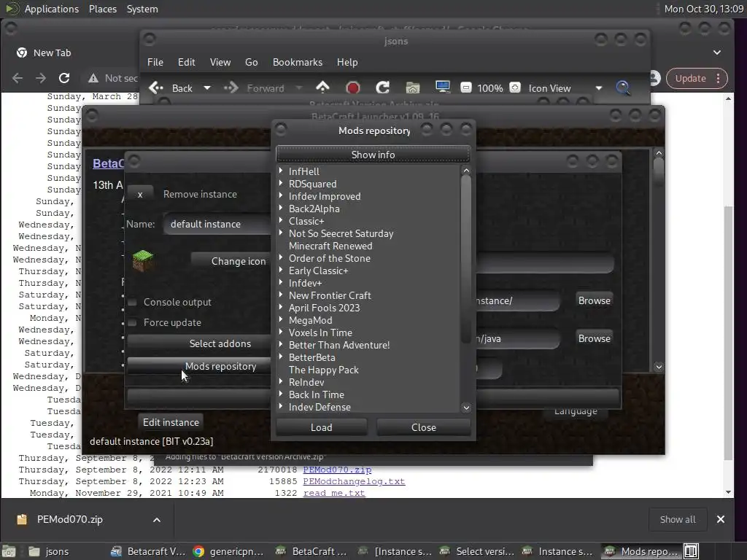Click the red Stop loading icon

[353, 88]
